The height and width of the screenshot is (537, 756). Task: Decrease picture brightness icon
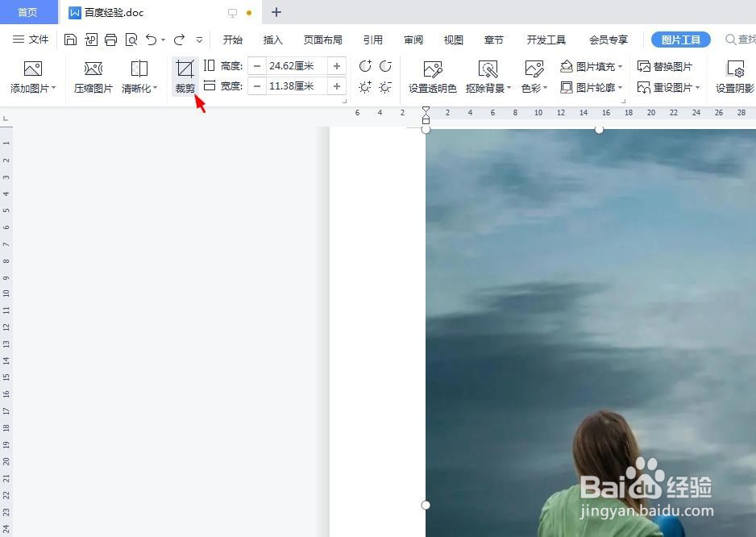(x=385, y=87)
